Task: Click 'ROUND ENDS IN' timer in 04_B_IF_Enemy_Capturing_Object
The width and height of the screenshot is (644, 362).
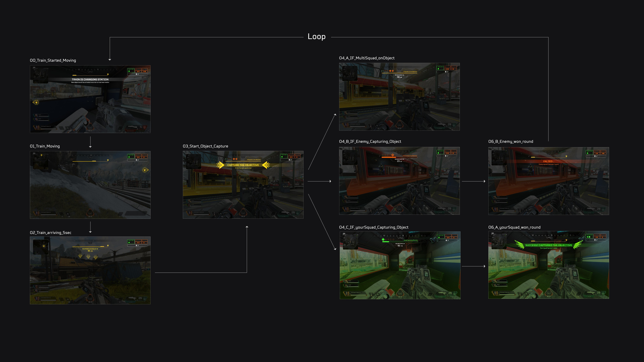Action: click(399, 160)
